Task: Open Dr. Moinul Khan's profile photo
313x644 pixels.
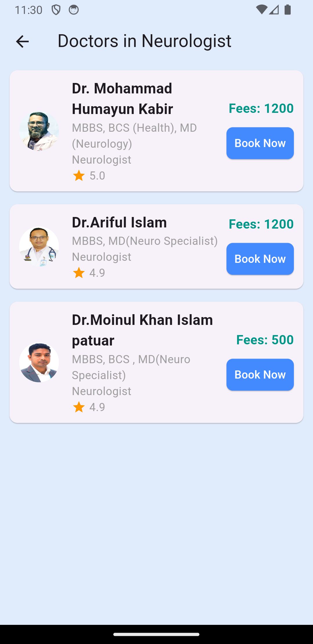Action: point(39,362)
